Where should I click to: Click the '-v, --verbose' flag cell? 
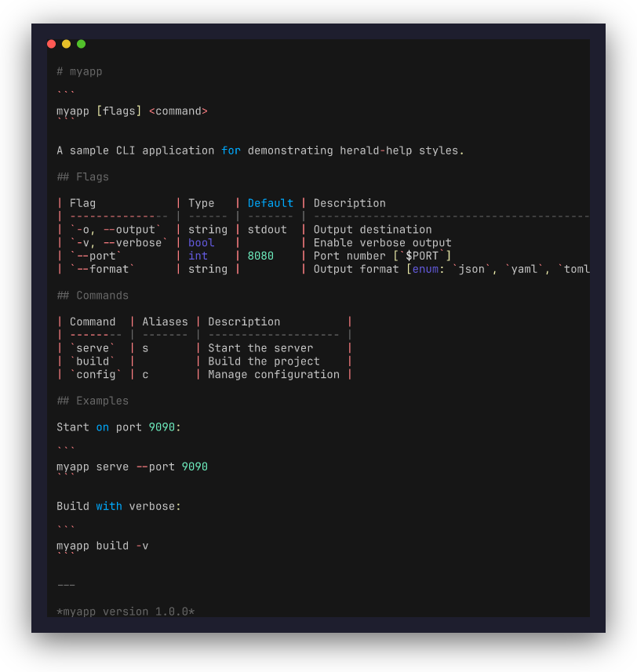tap(118, 243)
